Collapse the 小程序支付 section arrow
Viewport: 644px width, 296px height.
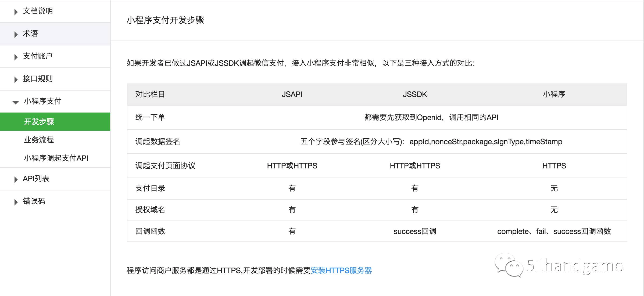point(16,102)
